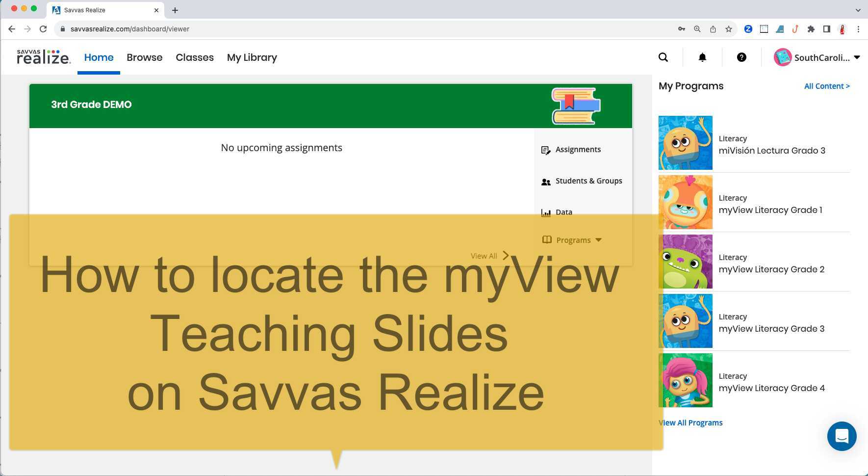Click the browser back arrow
The height and width of the screenshot is (476, 868).
pos(12,29)
